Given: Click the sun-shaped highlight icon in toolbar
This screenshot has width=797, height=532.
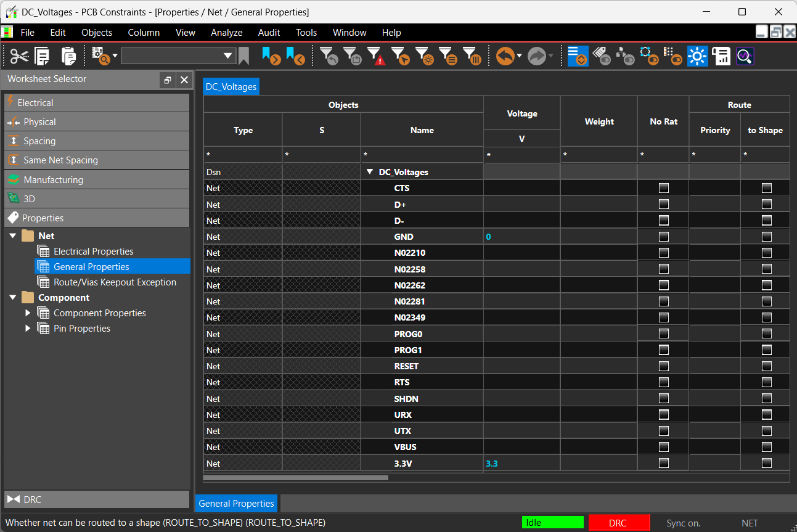Looking at the screenshot, I should click(x=697, y=57).
